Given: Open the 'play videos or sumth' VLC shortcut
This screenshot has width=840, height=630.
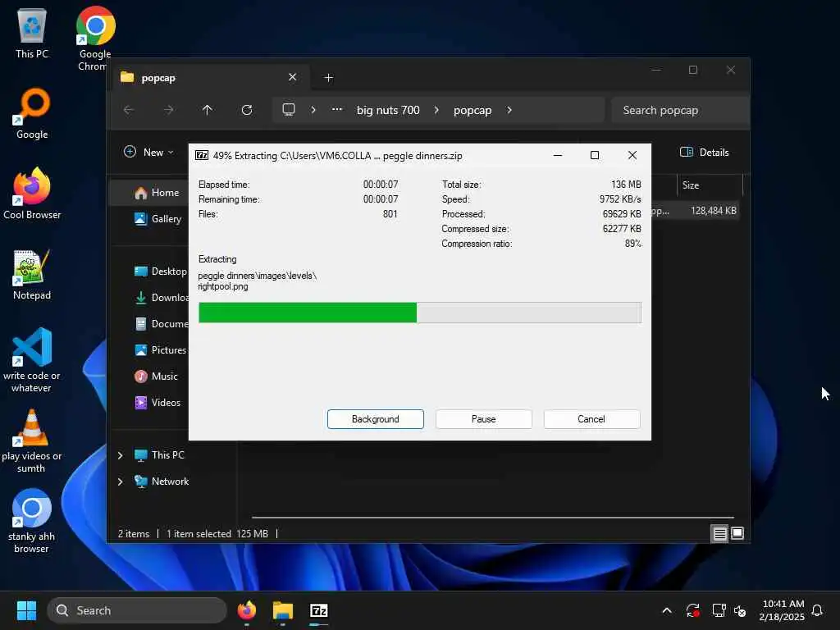Looking at the screenshot, I should tap(32, 441).
